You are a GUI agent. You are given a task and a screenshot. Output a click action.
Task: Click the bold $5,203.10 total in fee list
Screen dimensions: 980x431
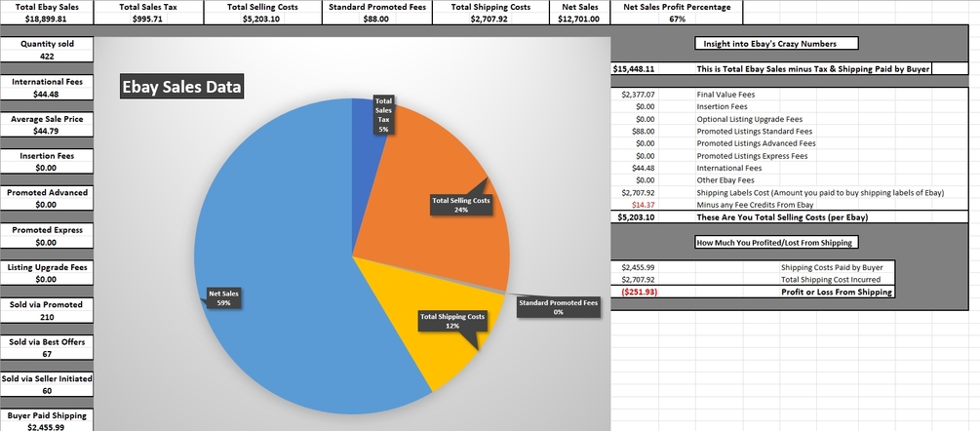point(636,217)
